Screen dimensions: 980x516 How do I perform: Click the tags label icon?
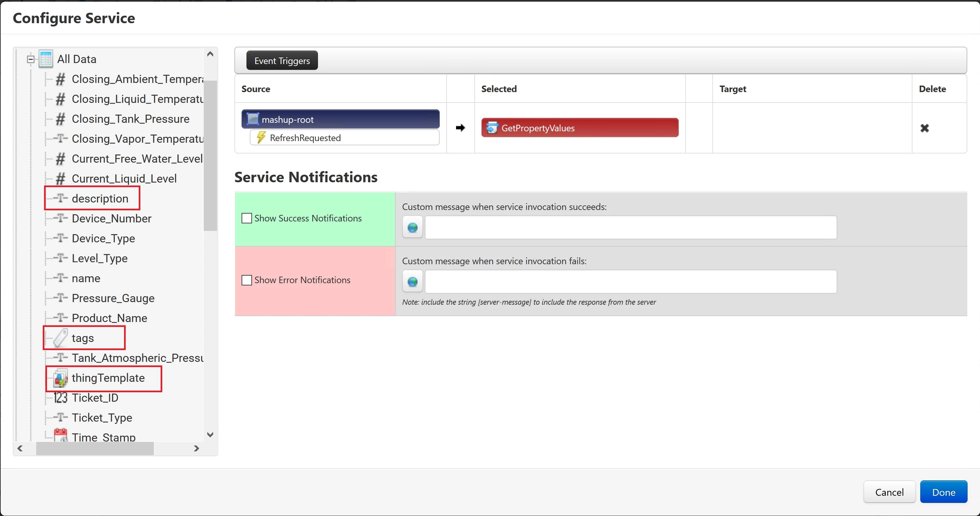point(60,338)
